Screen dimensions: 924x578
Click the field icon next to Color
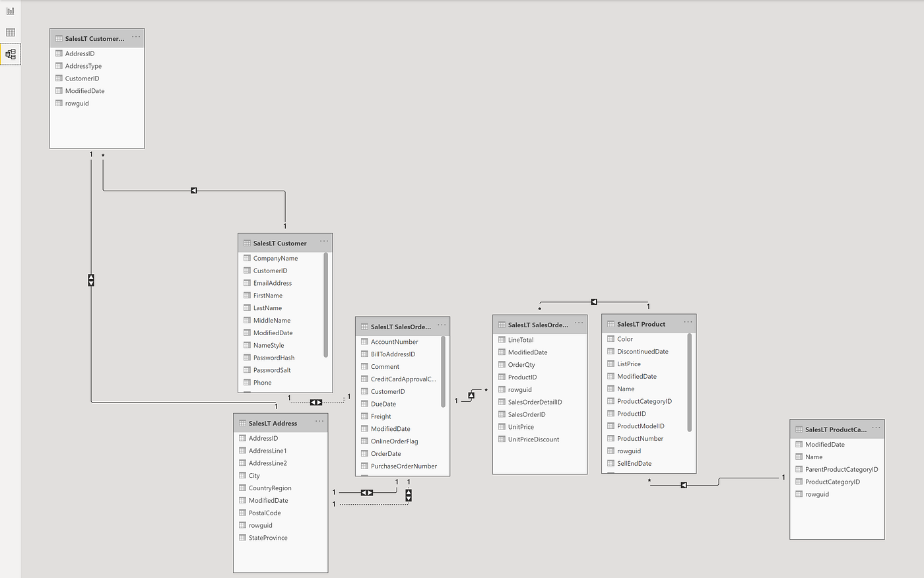coord(610,338)
